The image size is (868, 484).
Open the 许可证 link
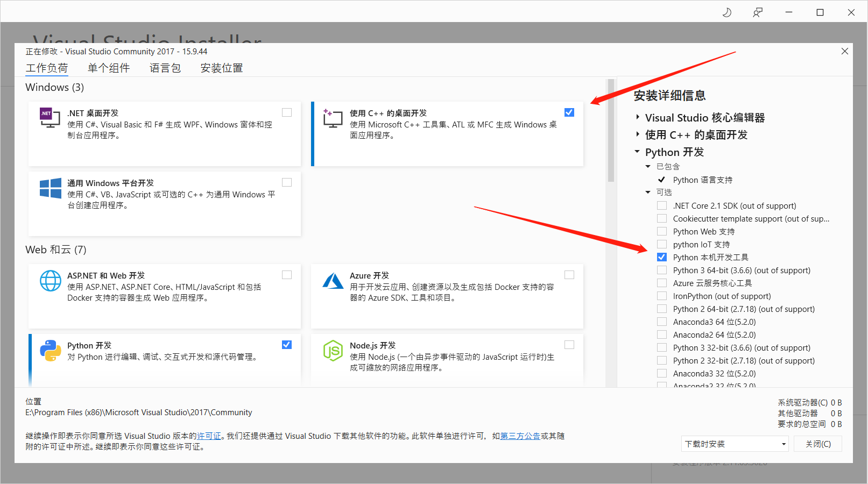209,436
